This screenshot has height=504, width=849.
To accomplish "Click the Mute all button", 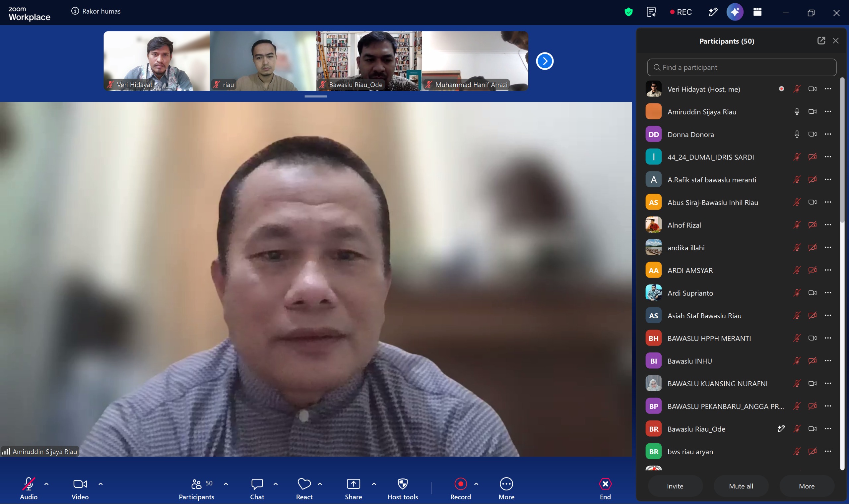I will click(x=741, y=486).
